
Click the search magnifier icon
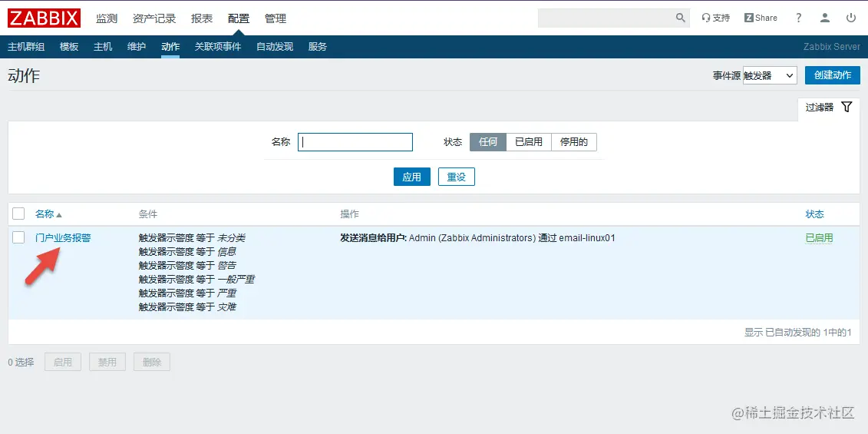680,18
